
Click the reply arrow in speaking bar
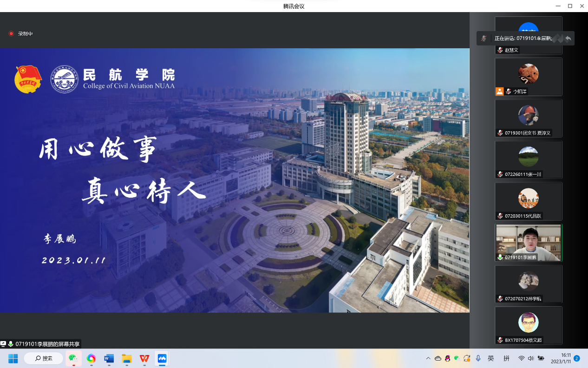568,38
